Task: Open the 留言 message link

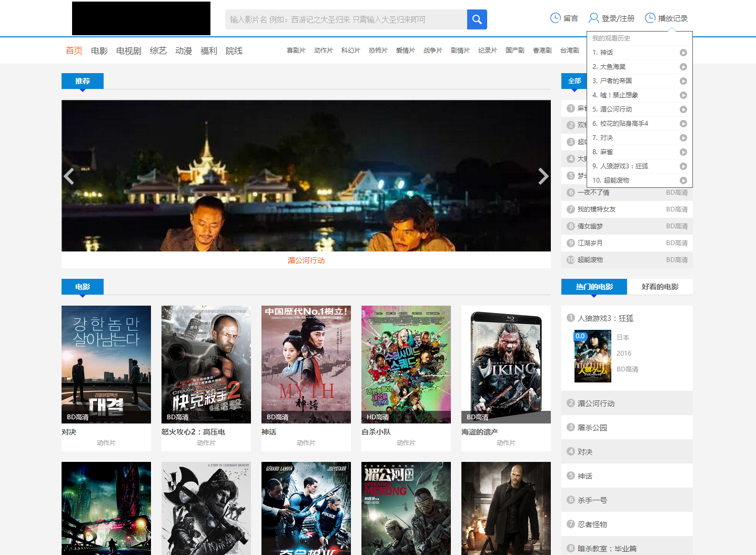Action: pos(564,18)
